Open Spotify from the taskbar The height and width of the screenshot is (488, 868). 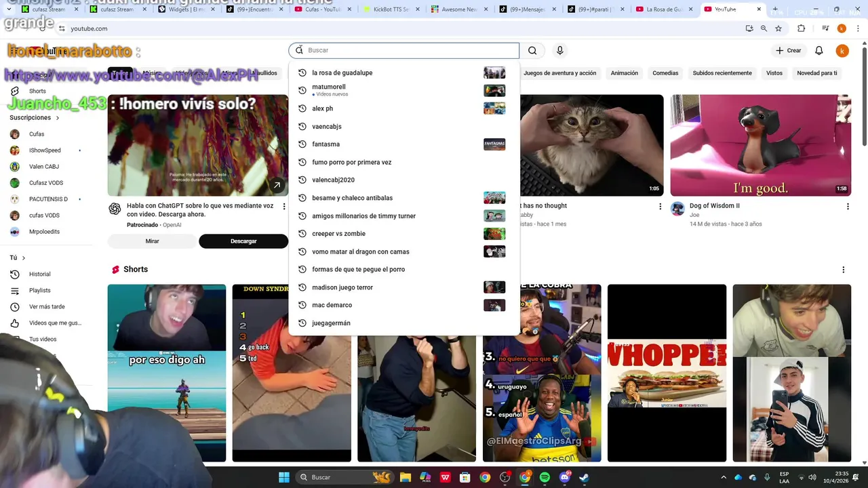pyautogui.click(x=545, y=477)
